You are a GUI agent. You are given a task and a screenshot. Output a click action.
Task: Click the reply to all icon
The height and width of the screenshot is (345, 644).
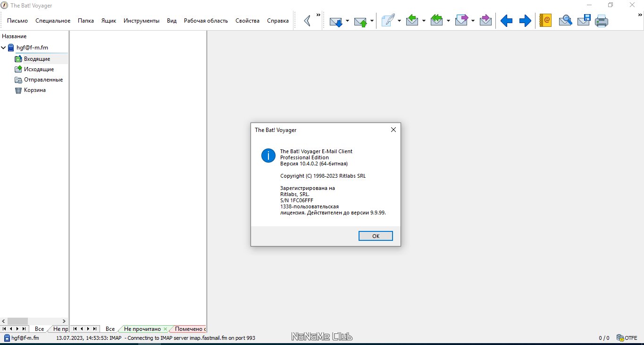click(x=437, y=21)
